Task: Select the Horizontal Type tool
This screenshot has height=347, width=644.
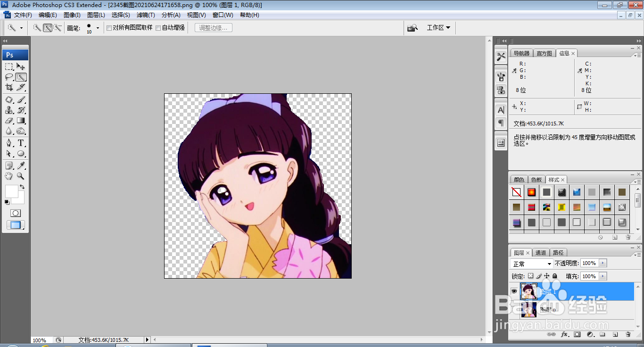Action: (x=21, y=143)
